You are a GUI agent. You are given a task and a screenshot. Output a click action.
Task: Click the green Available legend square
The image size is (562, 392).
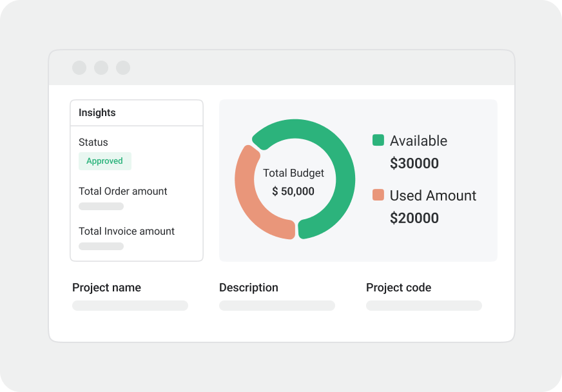pos(378,139)
